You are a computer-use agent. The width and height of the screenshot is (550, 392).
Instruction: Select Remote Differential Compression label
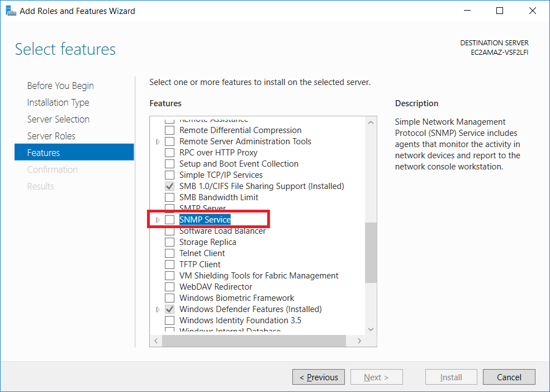[240, 130]
